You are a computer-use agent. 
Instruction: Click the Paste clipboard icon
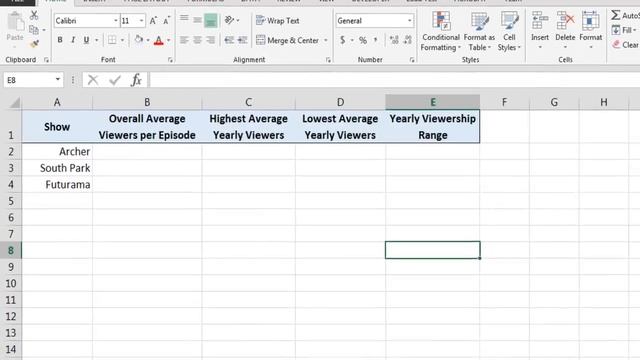[x=16, y=21]
